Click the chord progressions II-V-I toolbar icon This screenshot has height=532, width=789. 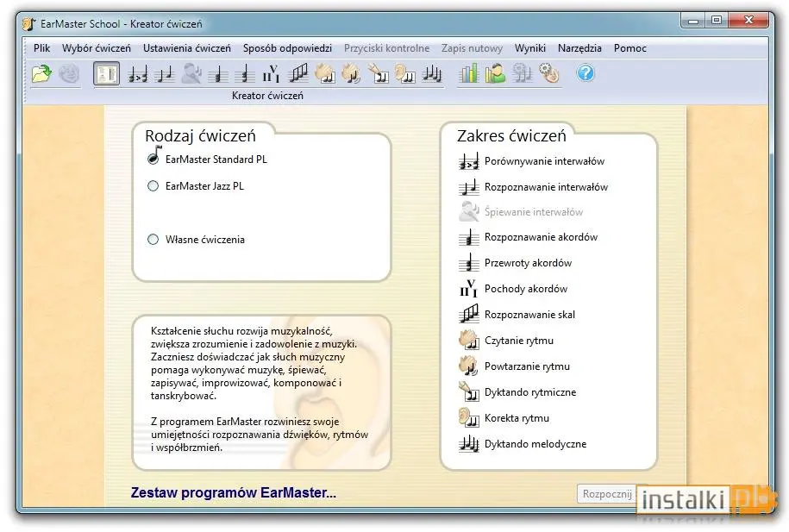271,74
